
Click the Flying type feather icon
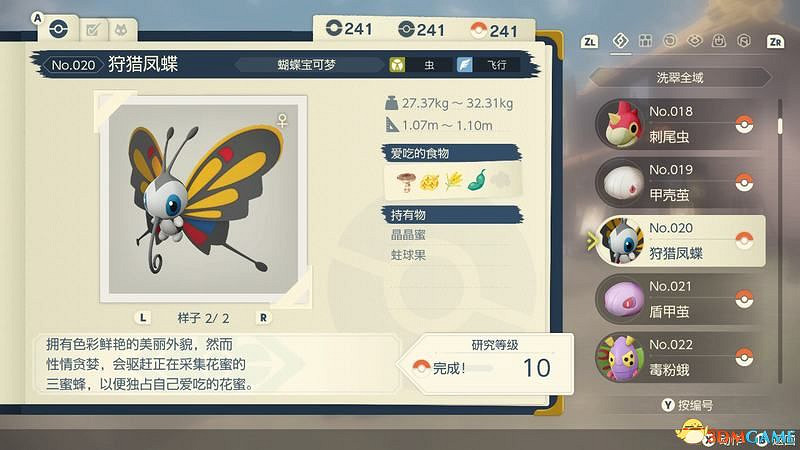tap(464, 65)
